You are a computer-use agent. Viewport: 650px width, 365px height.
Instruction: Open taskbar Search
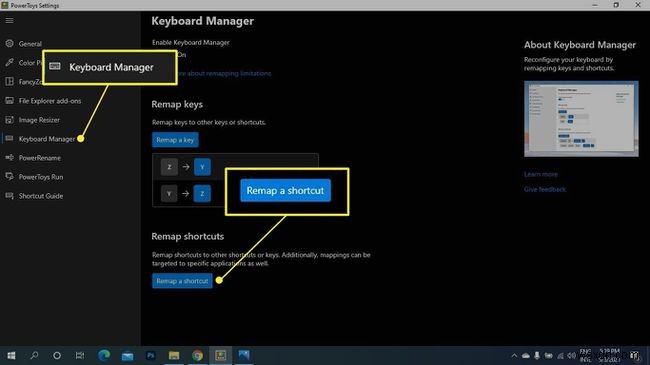[34, 355]
